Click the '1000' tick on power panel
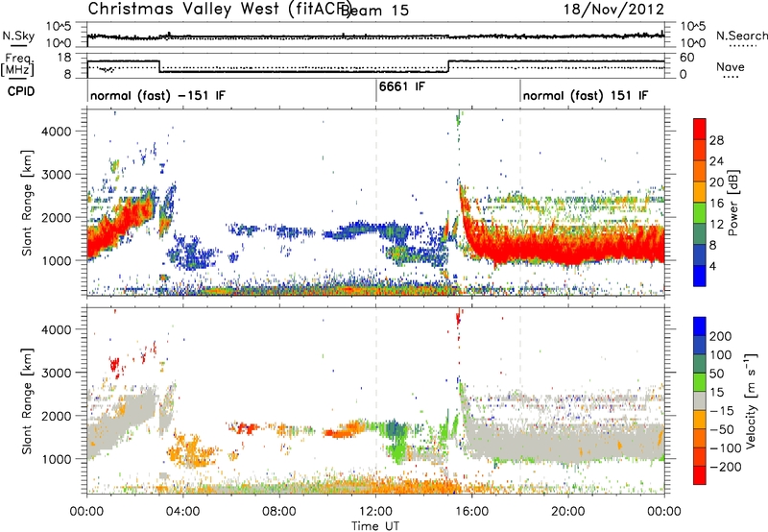768x532 pixels. pos(57,260)
